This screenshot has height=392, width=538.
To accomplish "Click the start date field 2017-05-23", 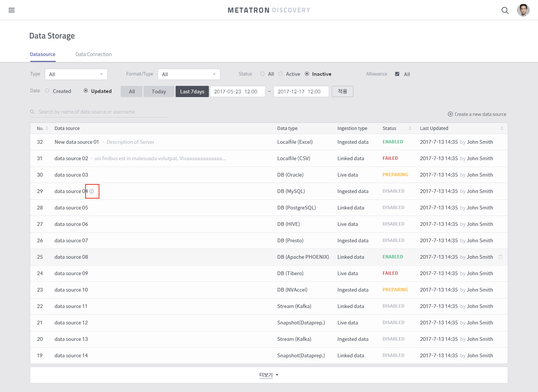I will (238, 91).
